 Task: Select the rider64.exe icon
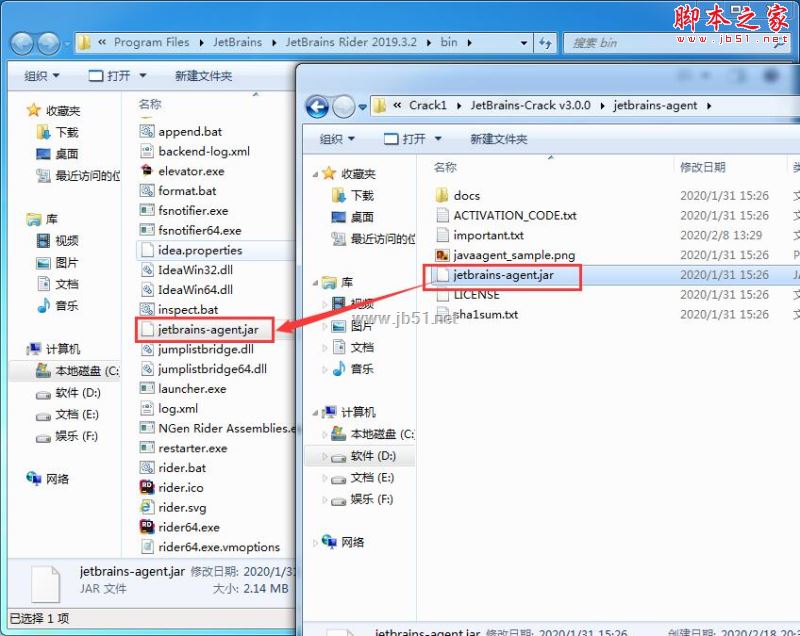coord(147,527)
